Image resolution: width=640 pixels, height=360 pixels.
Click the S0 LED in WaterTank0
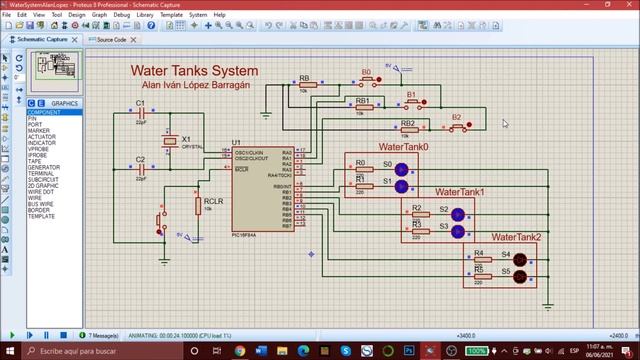[x=402, y=169]
